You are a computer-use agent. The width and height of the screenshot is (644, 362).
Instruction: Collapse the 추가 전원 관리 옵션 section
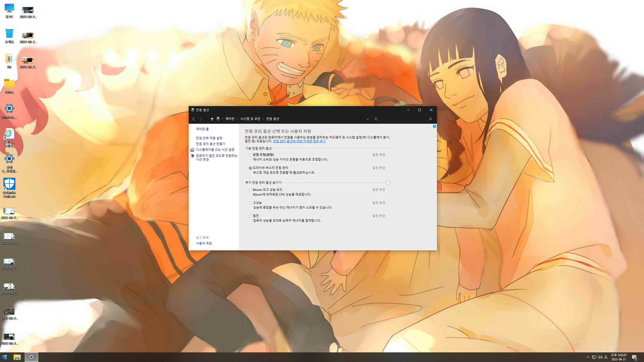click(x=388, y=183)
